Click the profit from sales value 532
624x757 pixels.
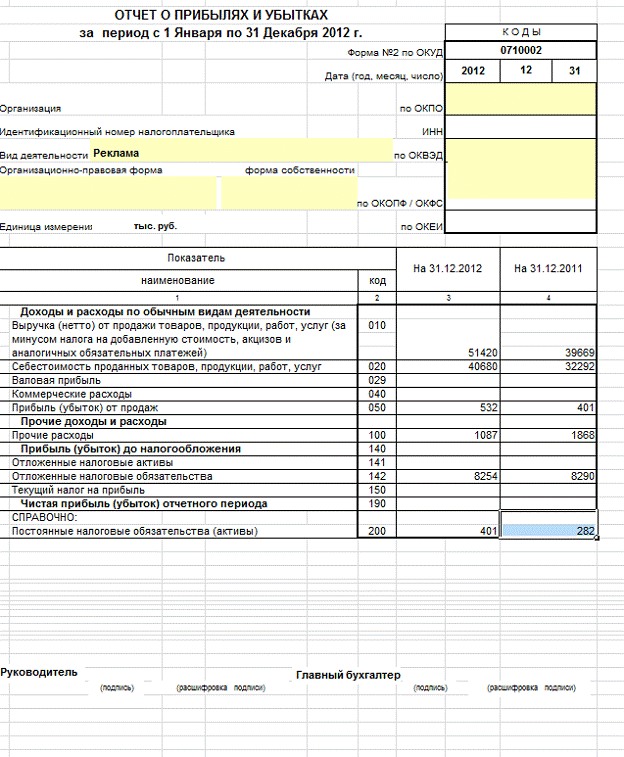tap(451, 408)
